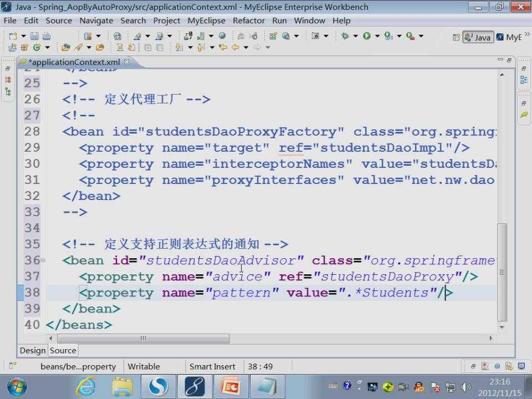Open the New Java Class dropdown arrow
The height and width of the screenshot is (399, 532).
(48, 48)
